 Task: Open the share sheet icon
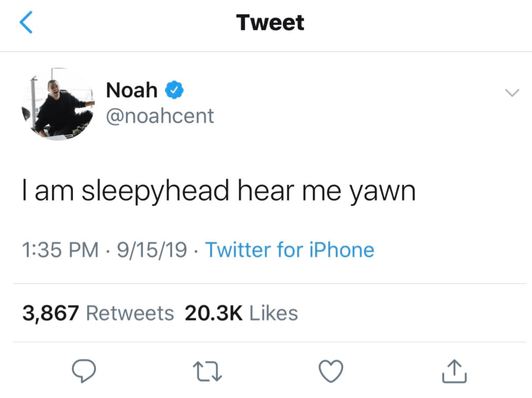click(454, 370)
